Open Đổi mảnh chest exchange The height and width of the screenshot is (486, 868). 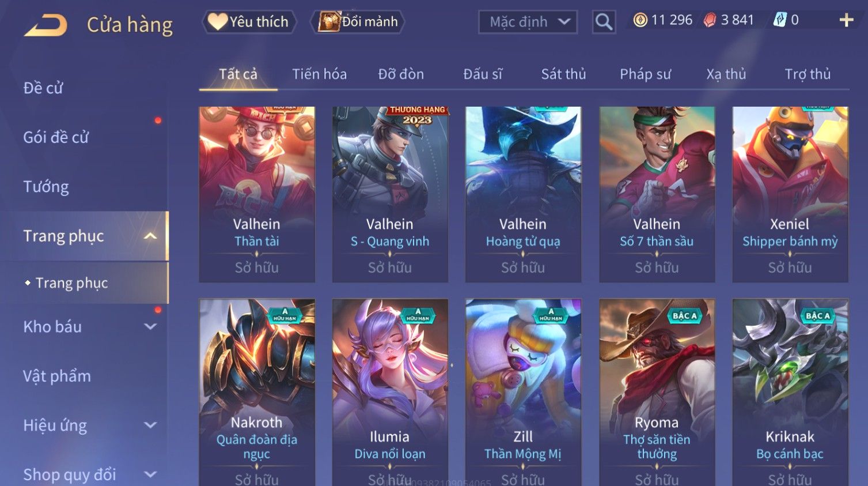tap(358, 22)
